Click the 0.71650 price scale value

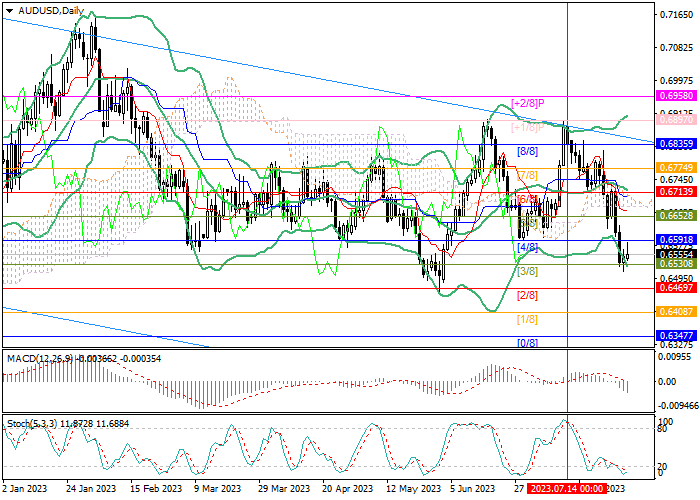676,15
